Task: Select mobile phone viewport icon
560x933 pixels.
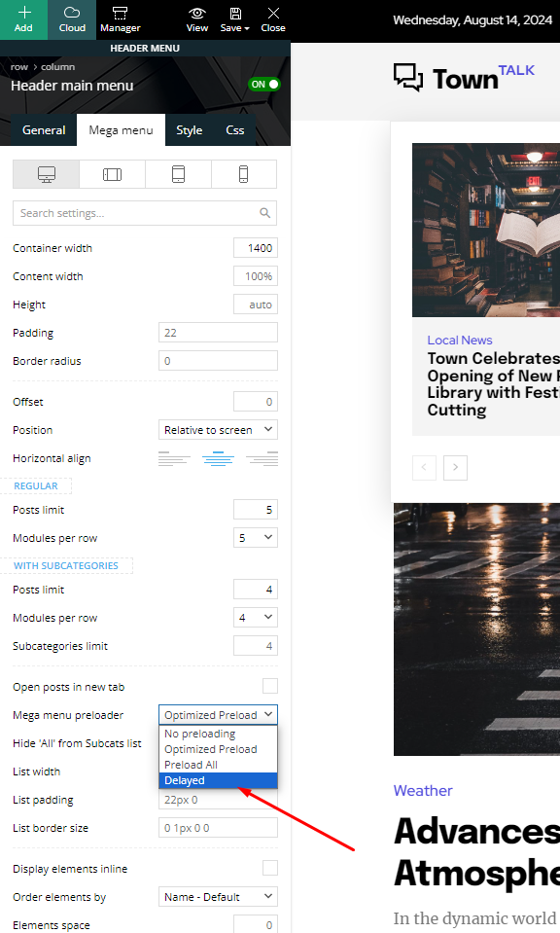Action: (x=244, y=174)
